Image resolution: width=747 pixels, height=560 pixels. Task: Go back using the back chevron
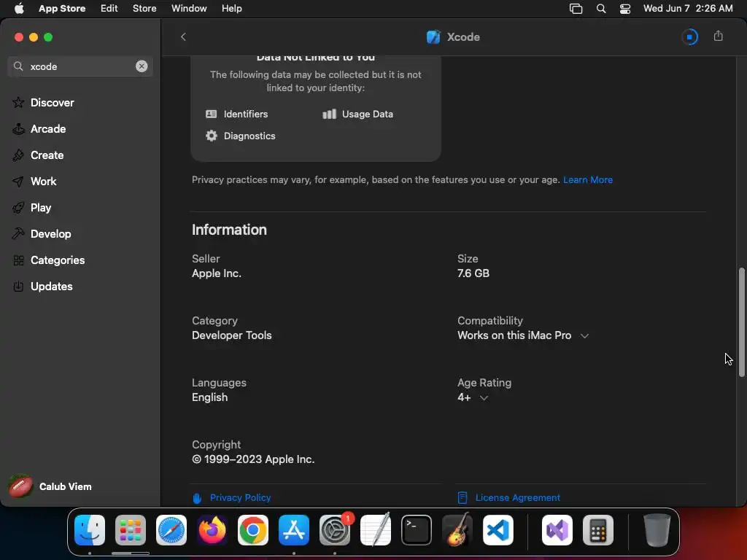[x=183, y=36]
